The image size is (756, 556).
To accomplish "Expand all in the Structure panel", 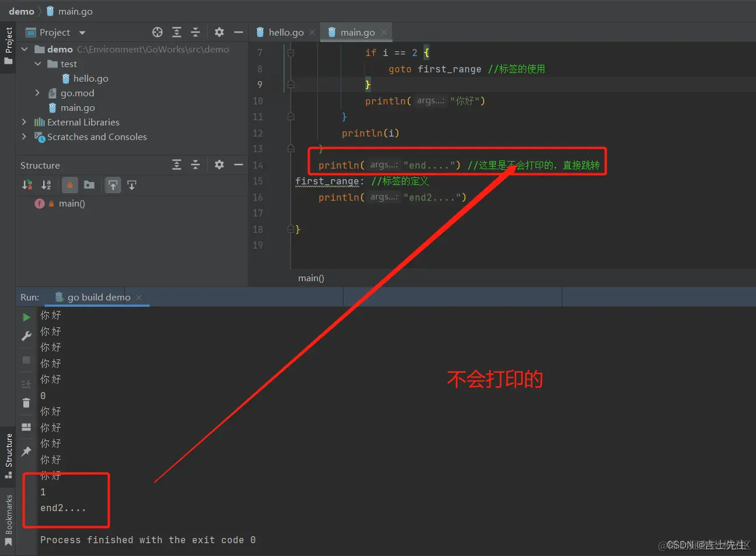I will [x=177, y=165].
